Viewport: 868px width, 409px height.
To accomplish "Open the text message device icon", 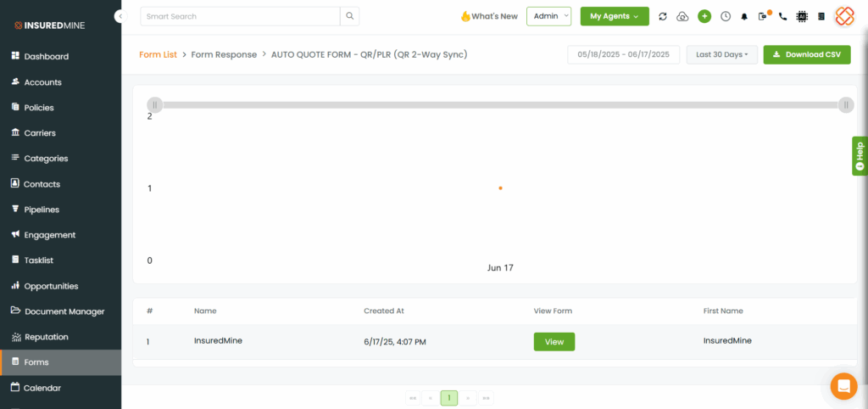I will coord(764,16).
